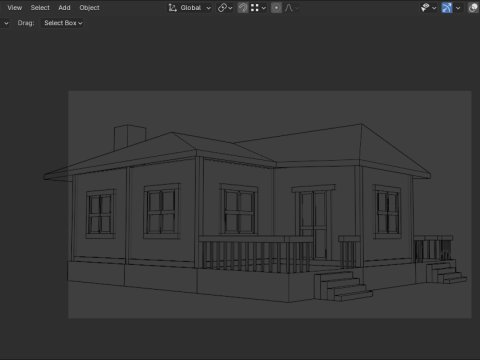
Task: Open the Add menu
Action: point(64,8)
